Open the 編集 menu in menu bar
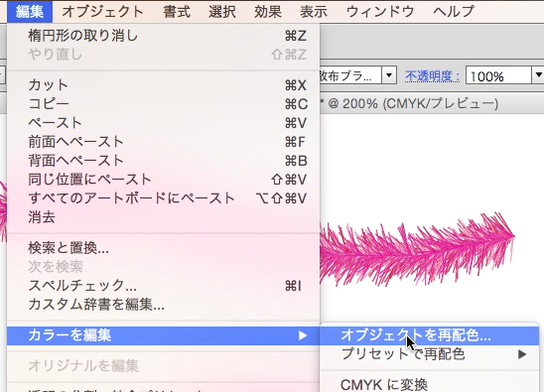The height and width of the screenshot is (392, 544). [x=30, y=12]
